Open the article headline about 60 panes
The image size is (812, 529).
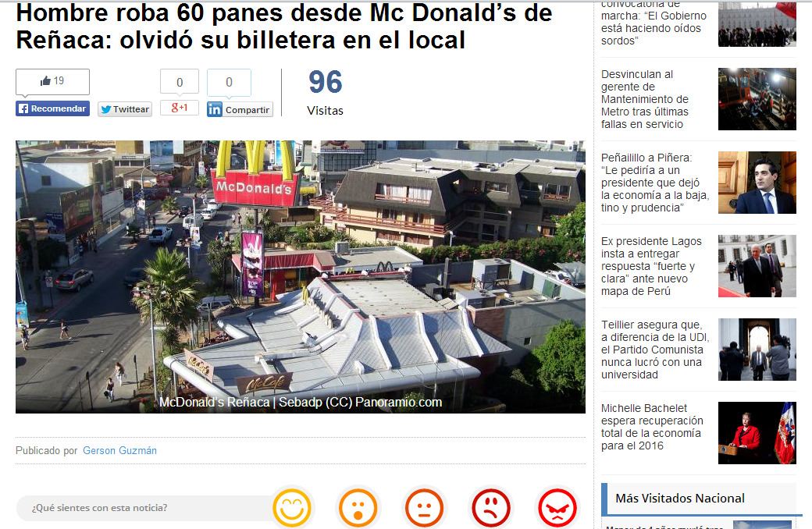coord(283,27)
